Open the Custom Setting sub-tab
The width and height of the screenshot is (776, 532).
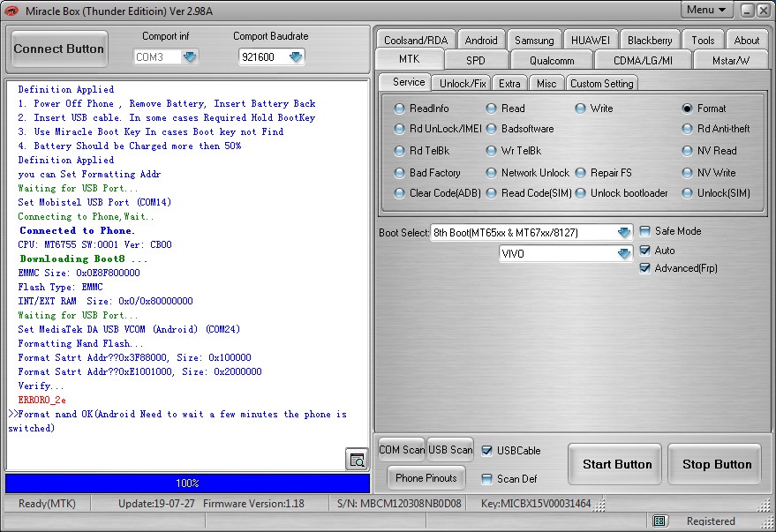[602, 83]
